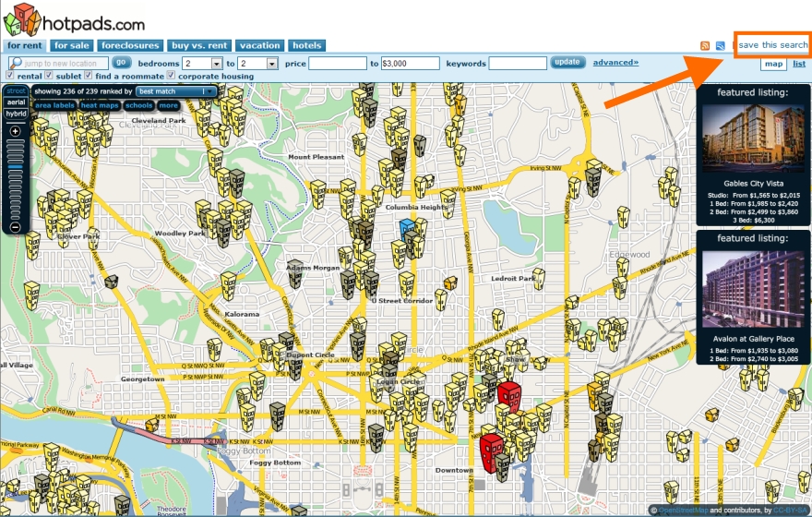Expand the more overlay options
The height and width of the screenshot is (517, 812).
pyautogui.click(x=169, y=105)
